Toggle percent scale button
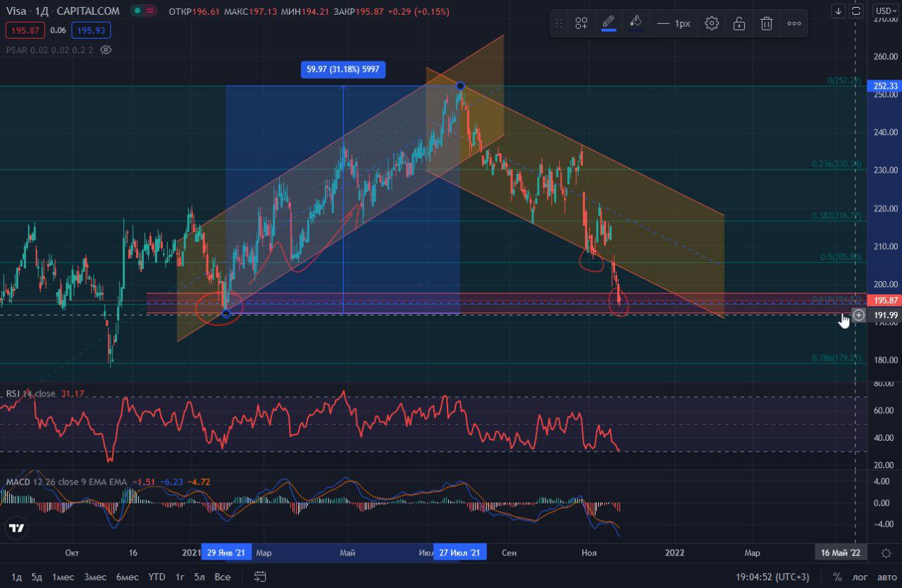Screen dimensions: 902x588 (837, 577)
